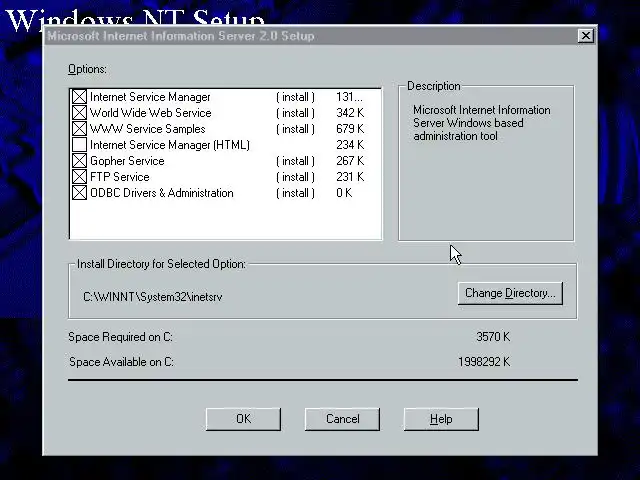
Task: Click the 231 K size value
Action: click(x=350, y=177)
